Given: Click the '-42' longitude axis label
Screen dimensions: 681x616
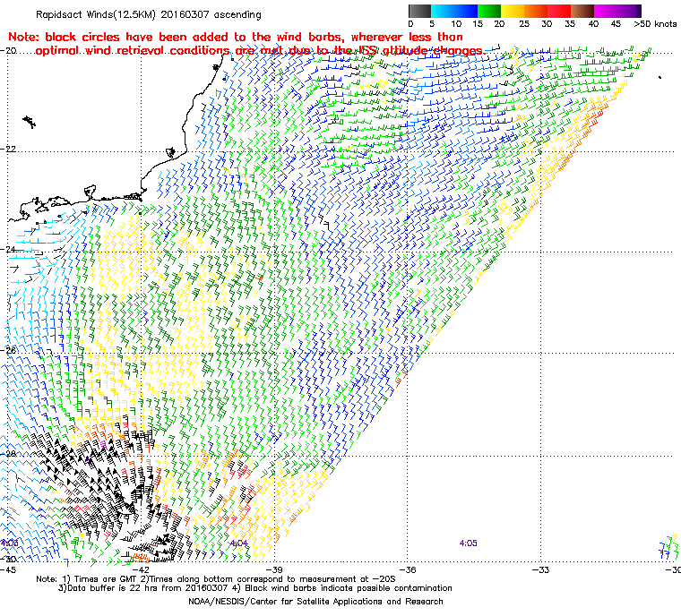Looking at the screenshot, I should [x=141, y=569].
